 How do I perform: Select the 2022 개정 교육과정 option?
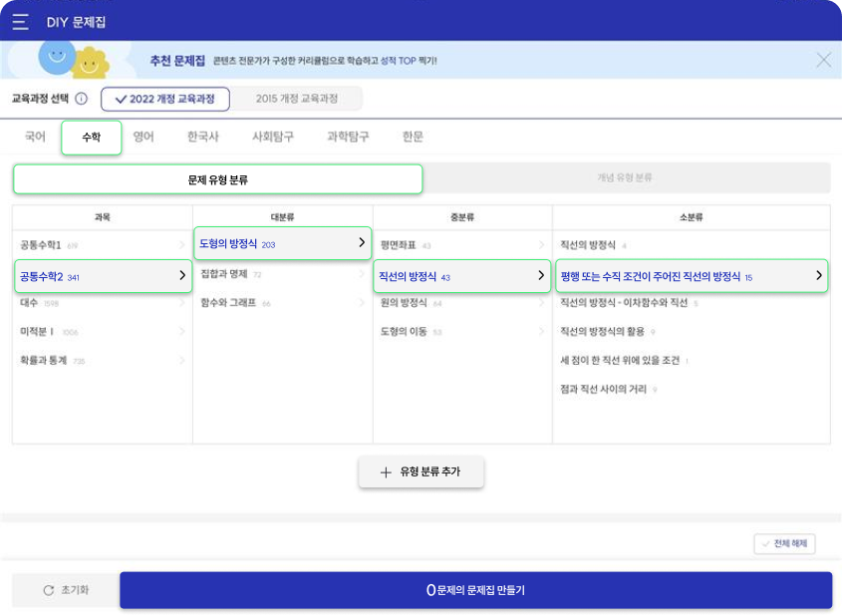tap(165, 99)
